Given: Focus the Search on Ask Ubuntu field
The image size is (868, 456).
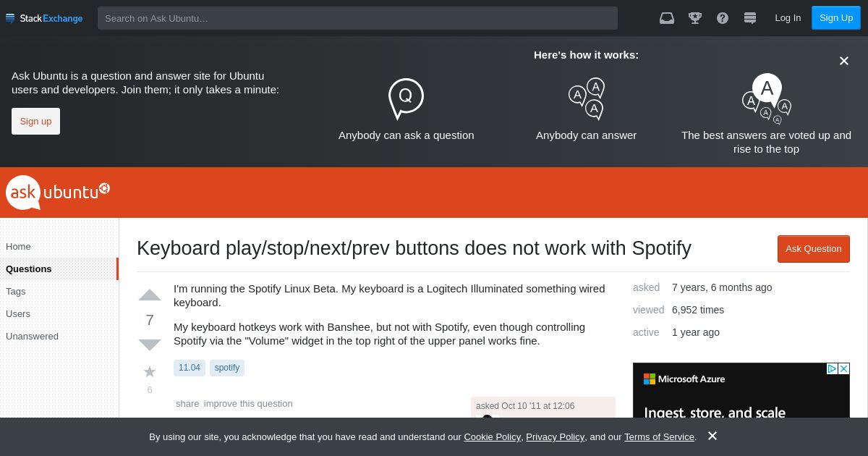Looking at the screenshot, I should coord(357,18).
